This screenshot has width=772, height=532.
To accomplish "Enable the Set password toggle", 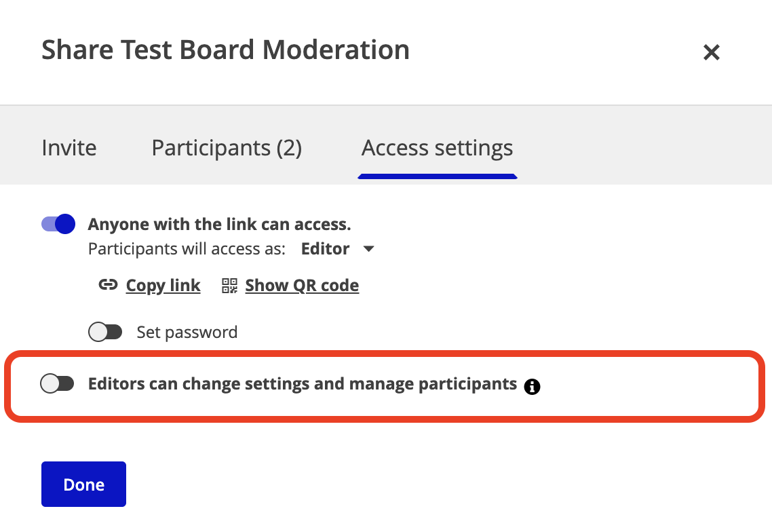I will (x=105, y=332).
